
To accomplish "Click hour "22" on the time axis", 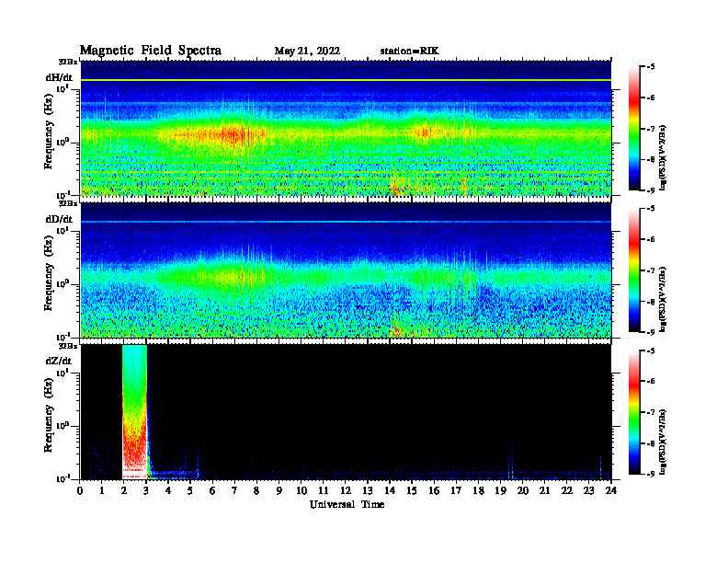I will (566, 490).
